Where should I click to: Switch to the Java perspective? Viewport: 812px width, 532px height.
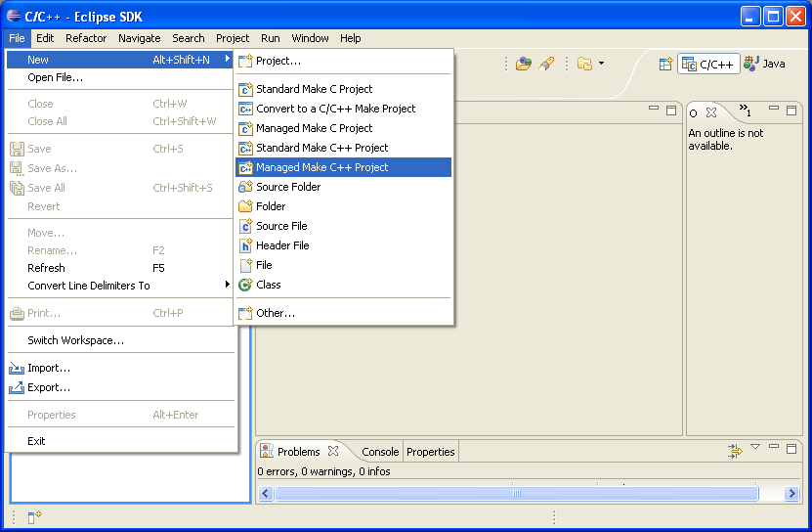point(765,64)
